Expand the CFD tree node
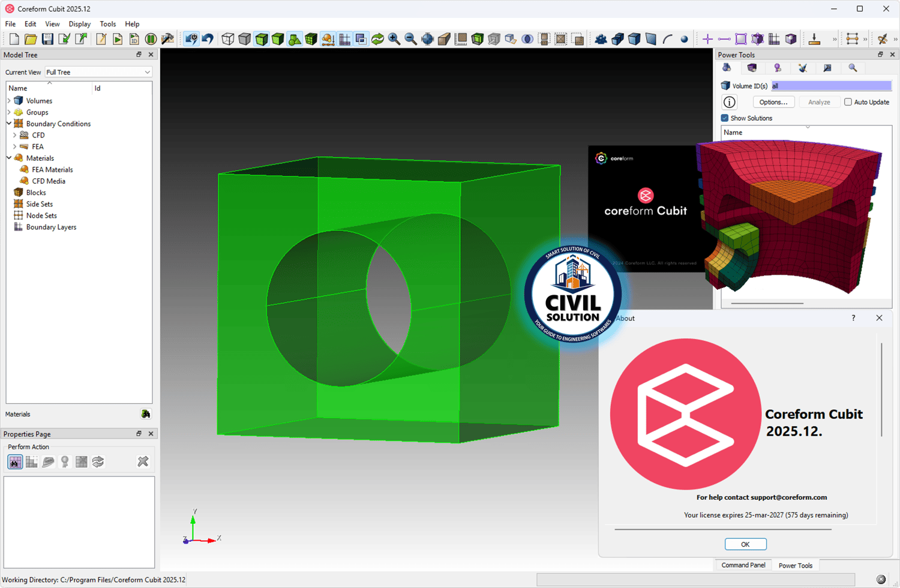Viewport: 900px width, 588px height. (x=15, y=135)
